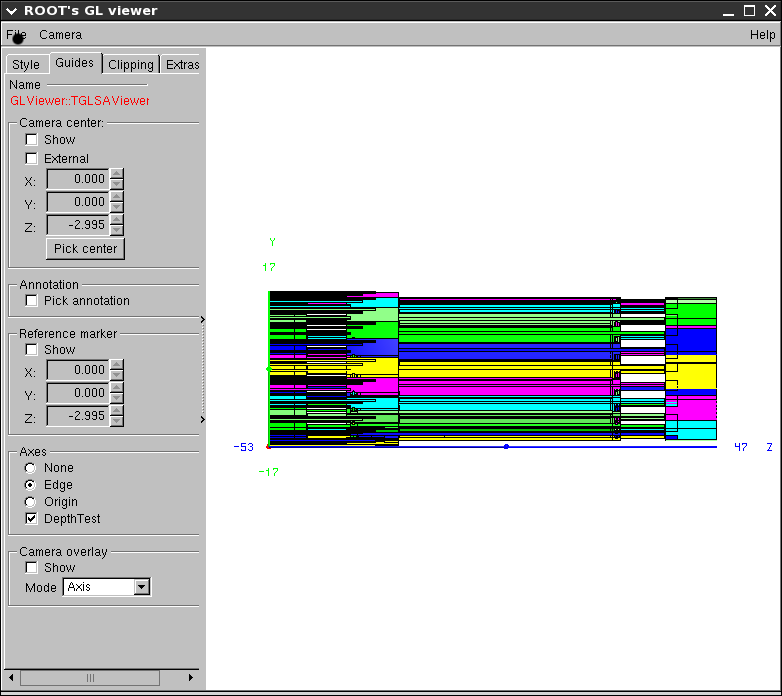Click the Camera center Y input field

click(x=78, y=202)
